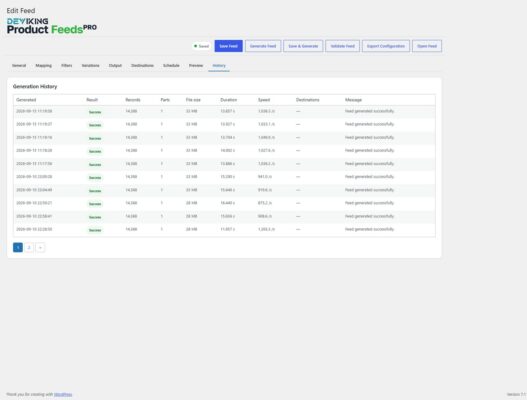Click the Result column header
Image resolution: width=527 pixels, height=400 pixels.
pyautogui.click(x=92, y=100)
